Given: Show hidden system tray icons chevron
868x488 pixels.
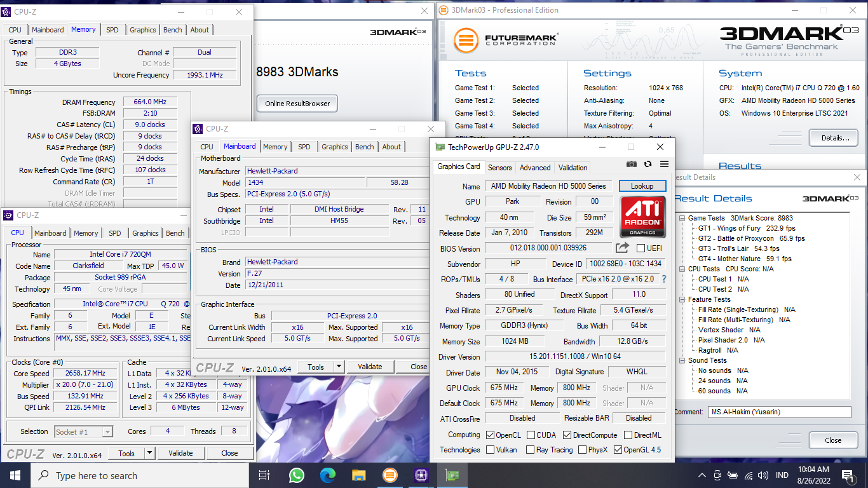Looking at the screenshot, I should (702, 475).
